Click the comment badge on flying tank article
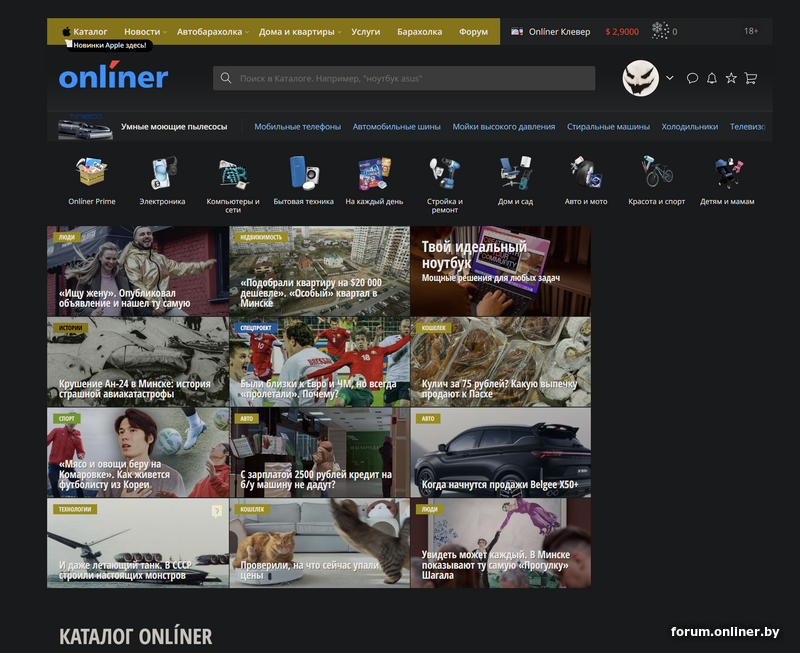The width and height of the screenshot is (800, 653). [216, 511]
